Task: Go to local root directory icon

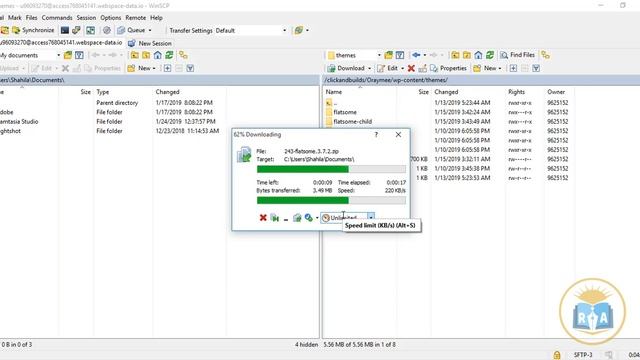Action: (x=146, y=55)
